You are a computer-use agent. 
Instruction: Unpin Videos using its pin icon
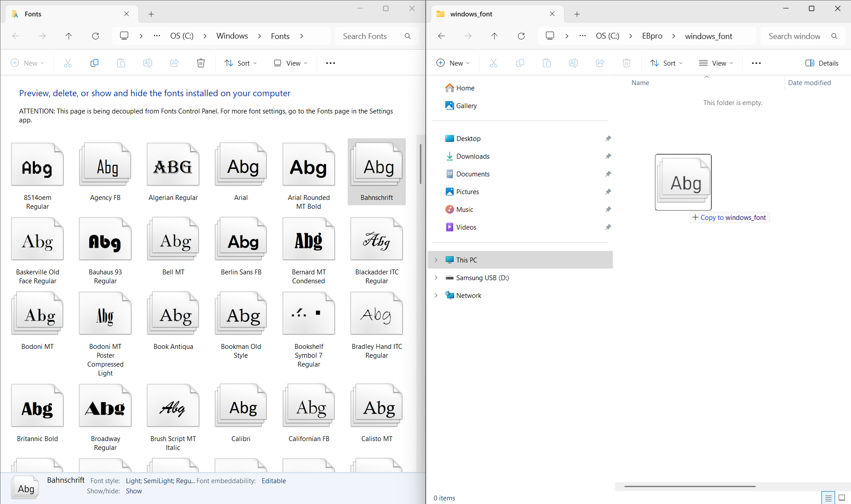(x=608, y=227)
